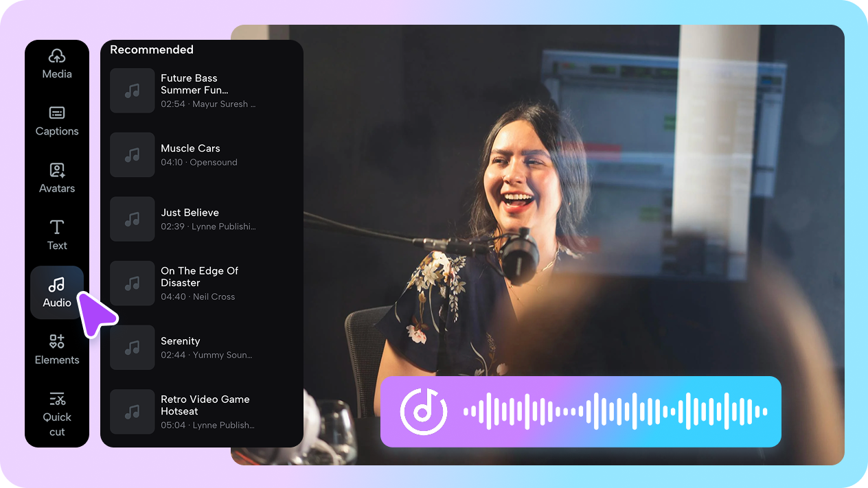This screenshot has width=868, height=488.
Task: Switch to the Captions tab label
Action: (57, 131)
